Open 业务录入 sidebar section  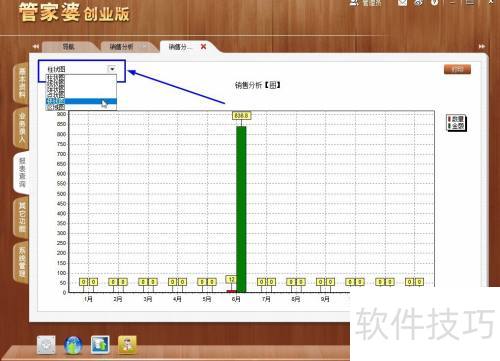22,128
